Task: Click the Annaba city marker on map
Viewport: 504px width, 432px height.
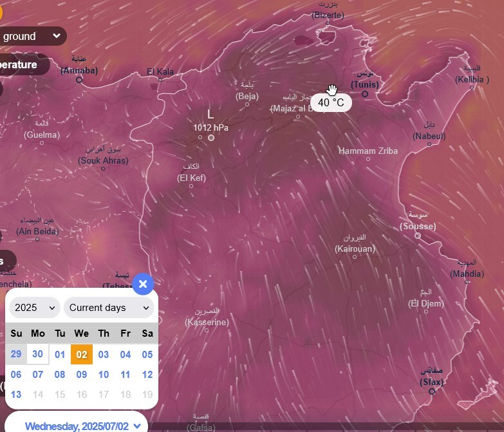Action: pos(79,80)
